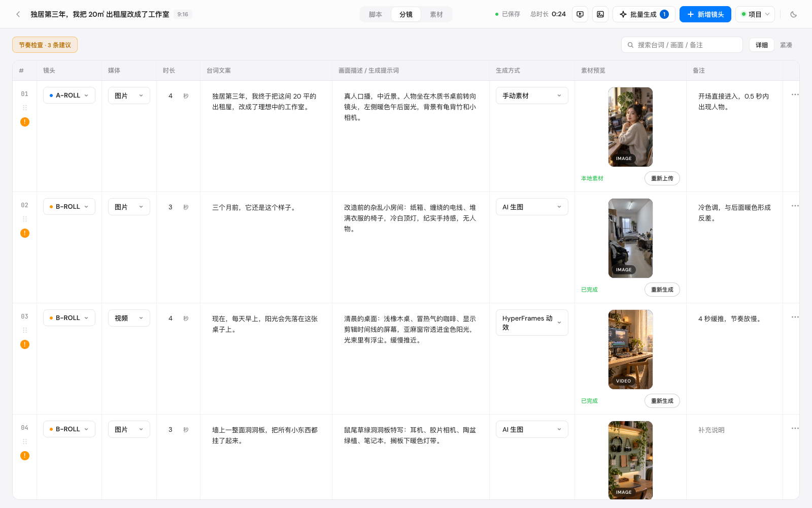Toggle dark mode with moon icon
Viewport: 812px width, 508px height.
tap(794, 14)
